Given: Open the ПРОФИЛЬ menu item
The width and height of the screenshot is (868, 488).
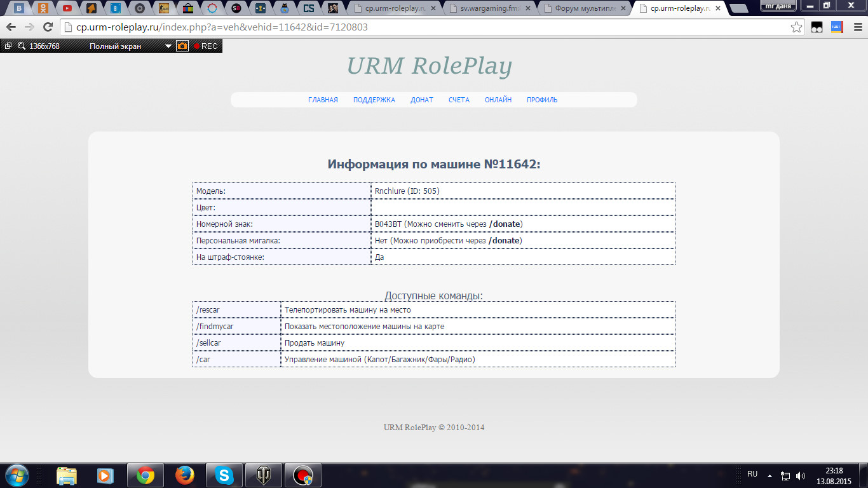Looking at the screenshot, I should pyautogui.click(x=542, y=100).
